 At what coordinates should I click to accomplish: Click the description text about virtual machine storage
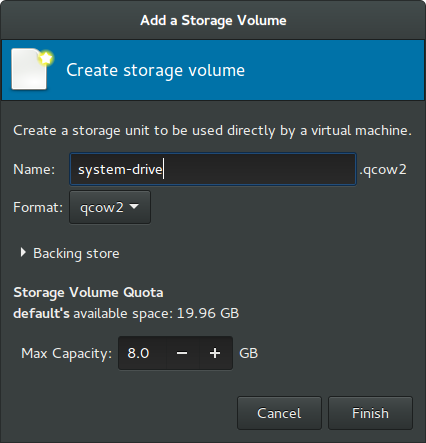(212, 130)
